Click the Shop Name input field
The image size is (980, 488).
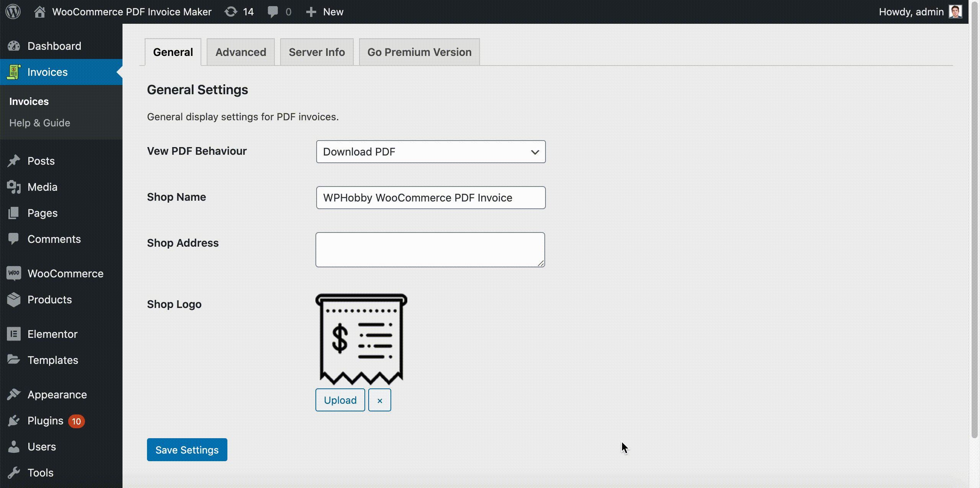point(431,197)
